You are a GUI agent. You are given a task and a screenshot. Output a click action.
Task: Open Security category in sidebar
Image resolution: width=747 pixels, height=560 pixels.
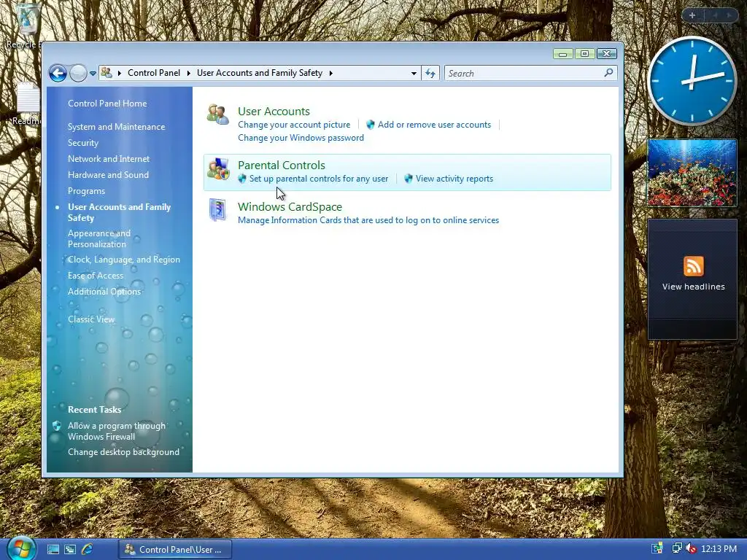pyautogui.click(x=83, y=143)
